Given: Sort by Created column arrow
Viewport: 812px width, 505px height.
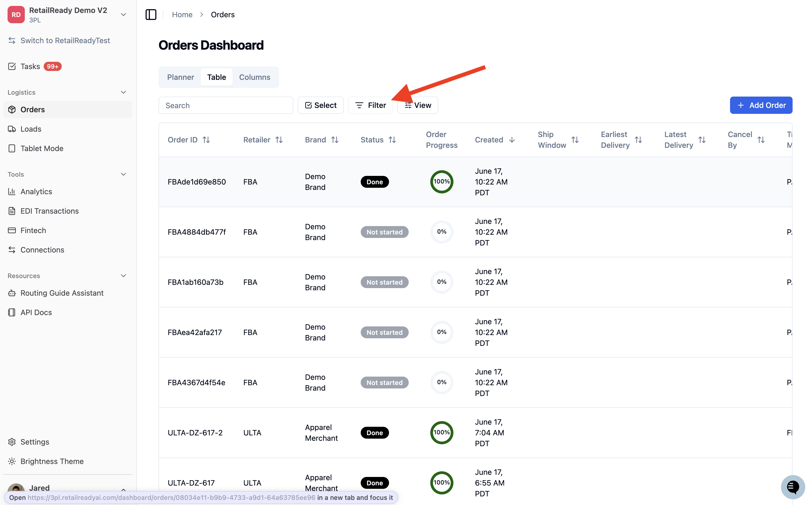Looking at the screenshot, I should pos(512,140).
